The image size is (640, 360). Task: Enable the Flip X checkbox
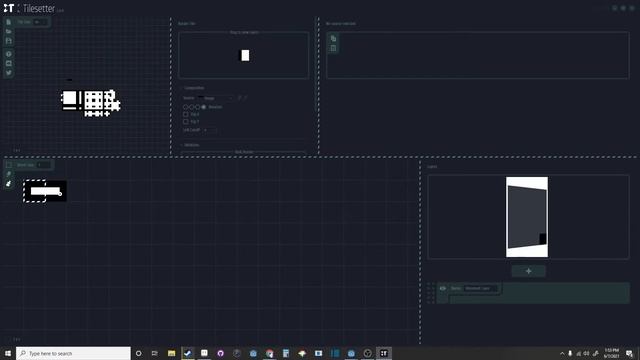tap(186, 114)
